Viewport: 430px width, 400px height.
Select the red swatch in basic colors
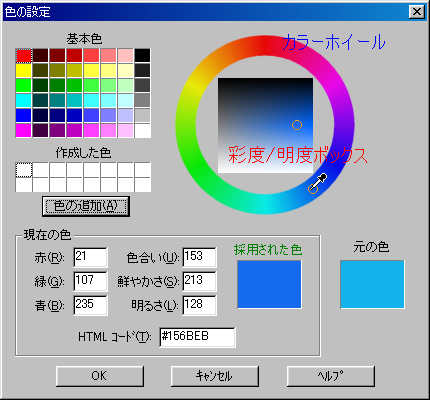[x=24, y=55]
